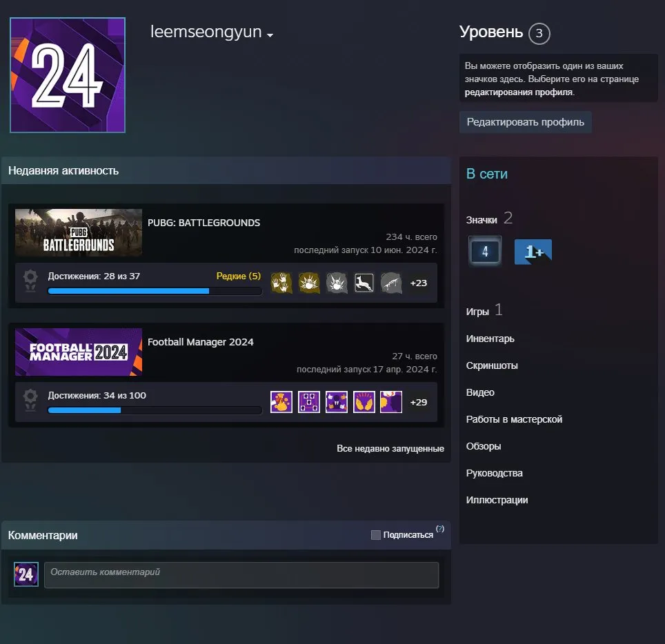Open the PUBG Battlegrounds game banner
The height and width of the screenshot is (644, 665).
pos(79,232)
